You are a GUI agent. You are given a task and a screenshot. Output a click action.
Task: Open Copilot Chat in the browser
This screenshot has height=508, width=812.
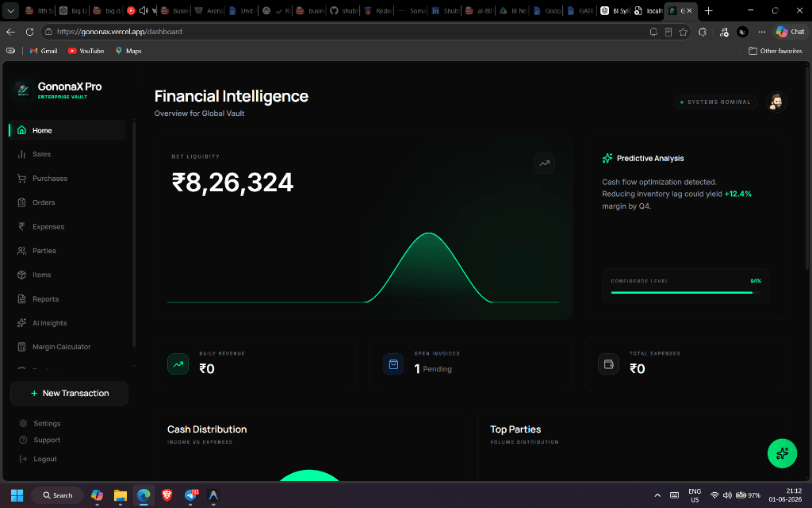click(x=791, y=32)
